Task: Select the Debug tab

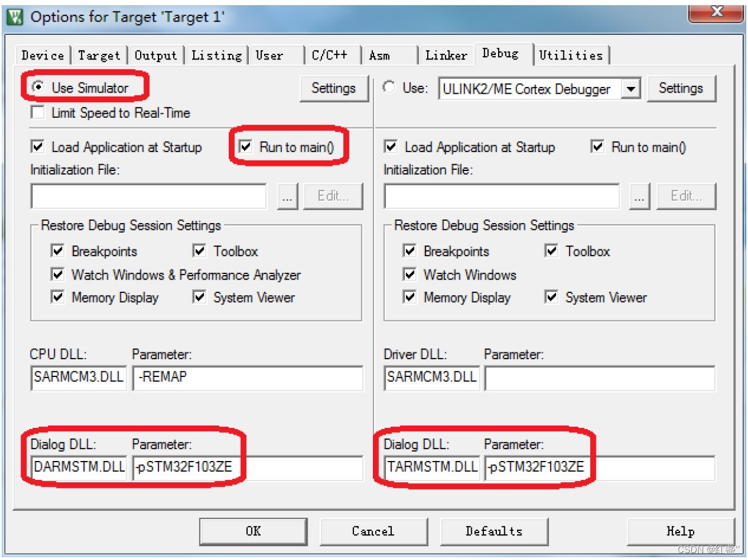Action: pos(503,54)
